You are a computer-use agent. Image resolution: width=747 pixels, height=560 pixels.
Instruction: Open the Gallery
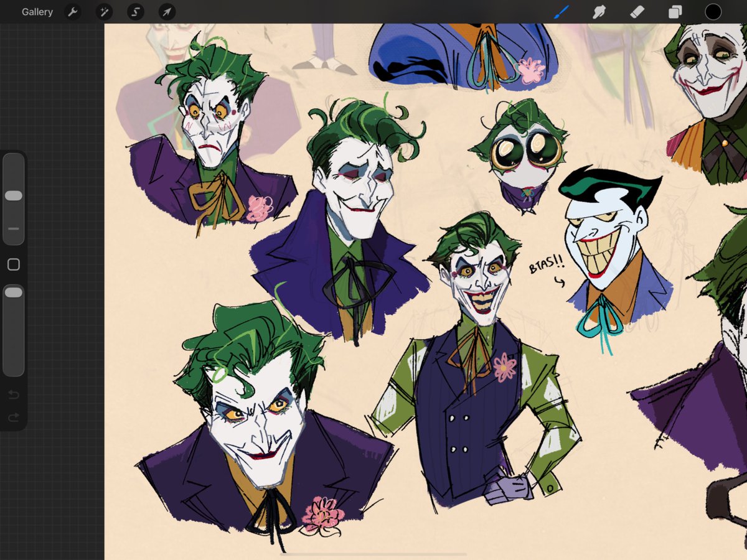click(37, 12)
